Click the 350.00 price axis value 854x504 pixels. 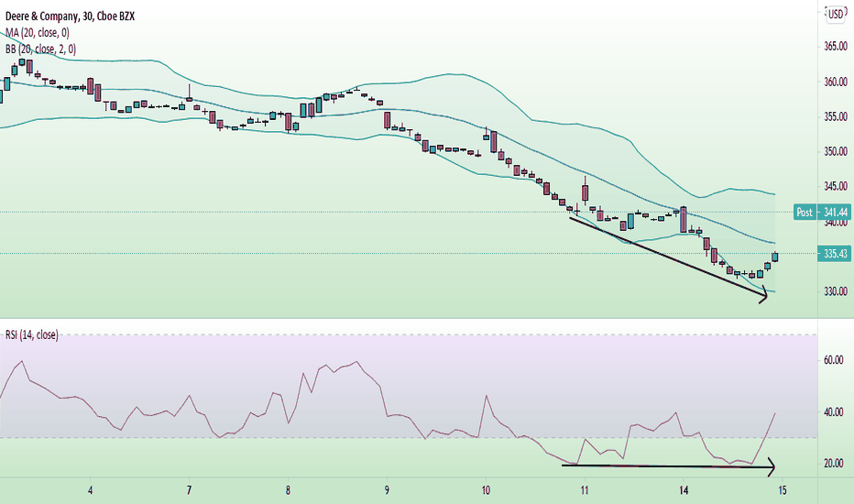[836, 151]
